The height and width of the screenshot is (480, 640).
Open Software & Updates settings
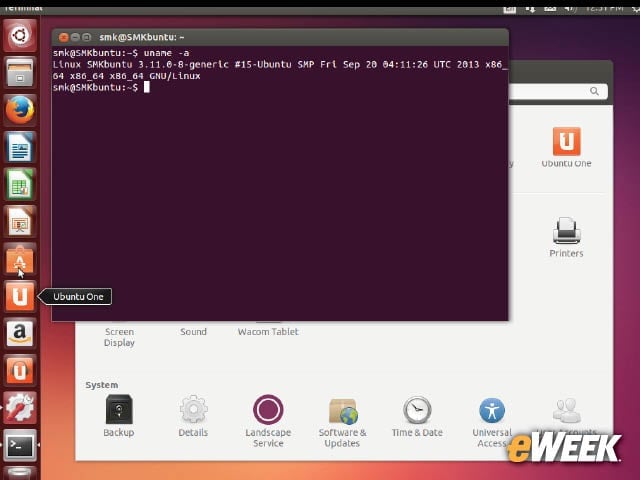[x=342, y=422]
